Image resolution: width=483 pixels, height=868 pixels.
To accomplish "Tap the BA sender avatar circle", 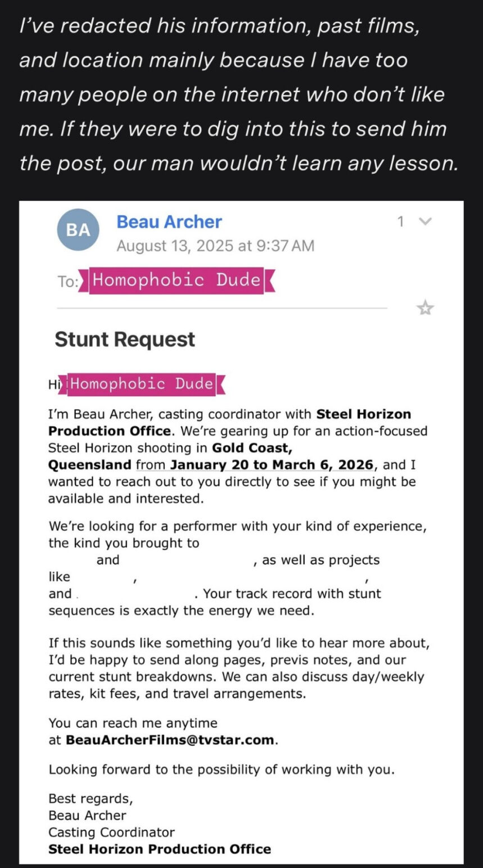I will coord(78,230).
